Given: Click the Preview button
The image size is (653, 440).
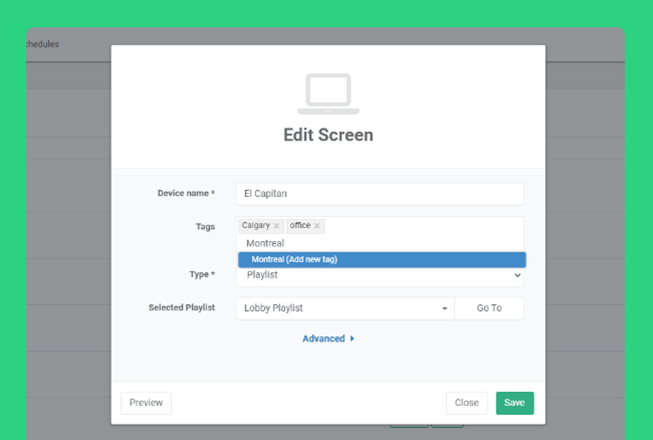Looking at the screenshot, I should (146, 403).
